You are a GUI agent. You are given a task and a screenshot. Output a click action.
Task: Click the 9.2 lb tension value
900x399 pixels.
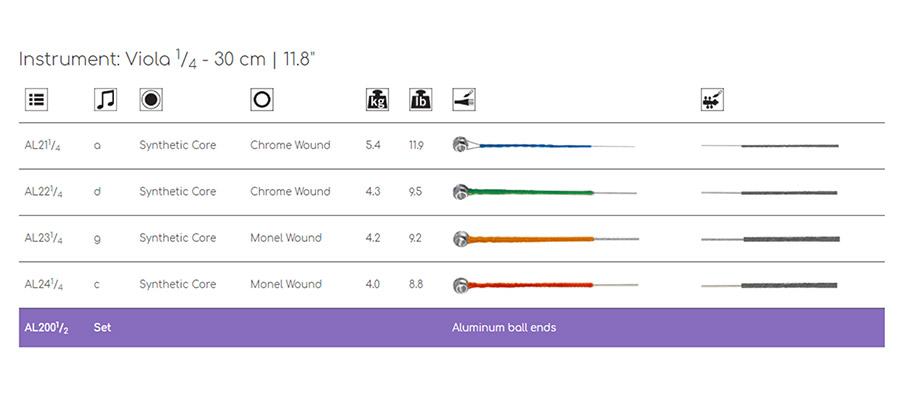(416, 238)
